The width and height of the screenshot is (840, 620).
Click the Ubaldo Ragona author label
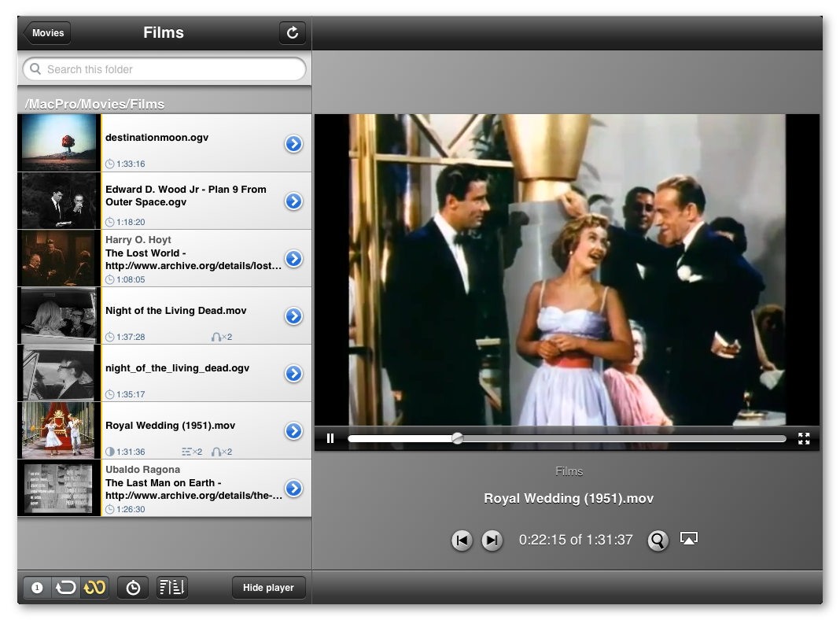coord(142,470)
